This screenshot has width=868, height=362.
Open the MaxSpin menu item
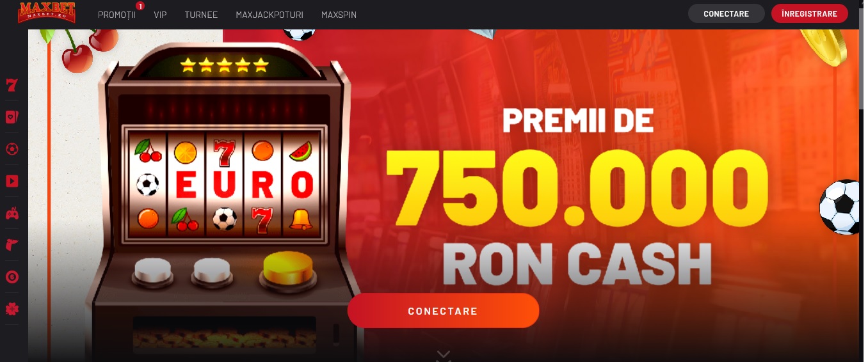coord(339,14)
